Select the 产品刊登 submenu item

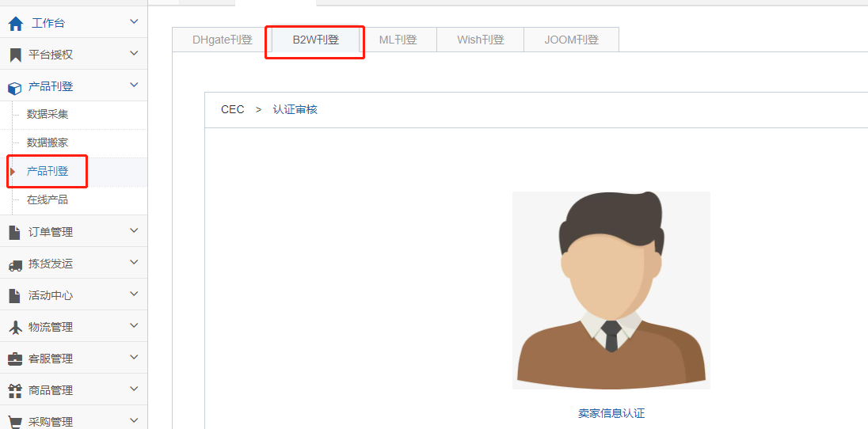[x=48, y=172]
